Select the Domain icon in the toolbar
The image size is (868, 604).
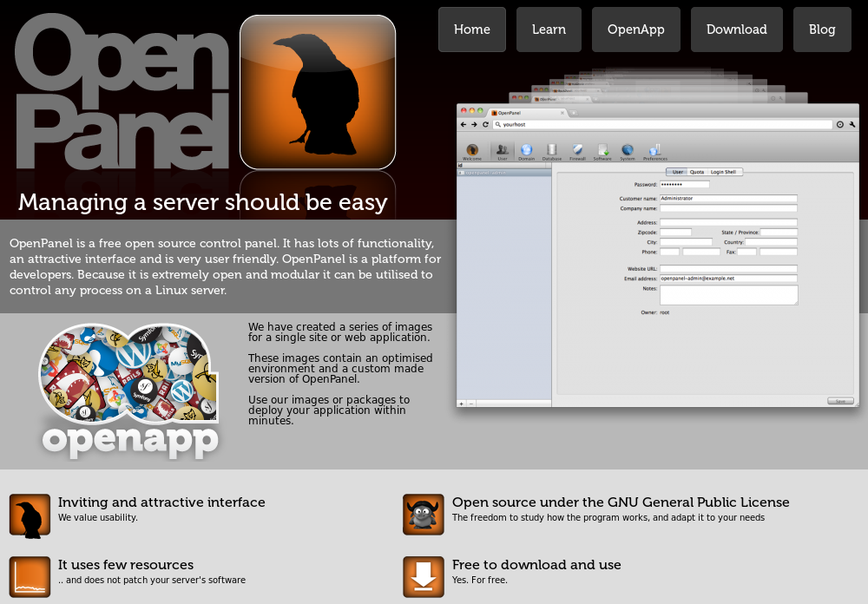[x=527, y=149]
